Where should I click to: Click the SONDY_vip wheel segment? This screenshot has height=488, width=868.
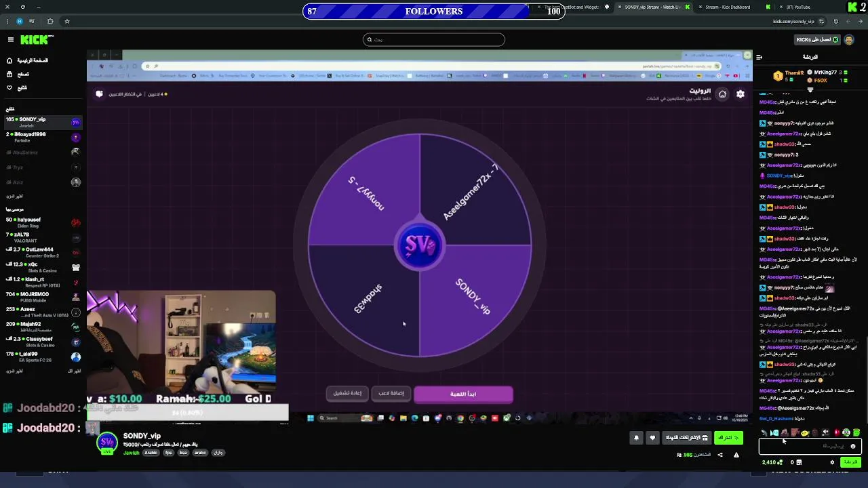pos(472,297)
